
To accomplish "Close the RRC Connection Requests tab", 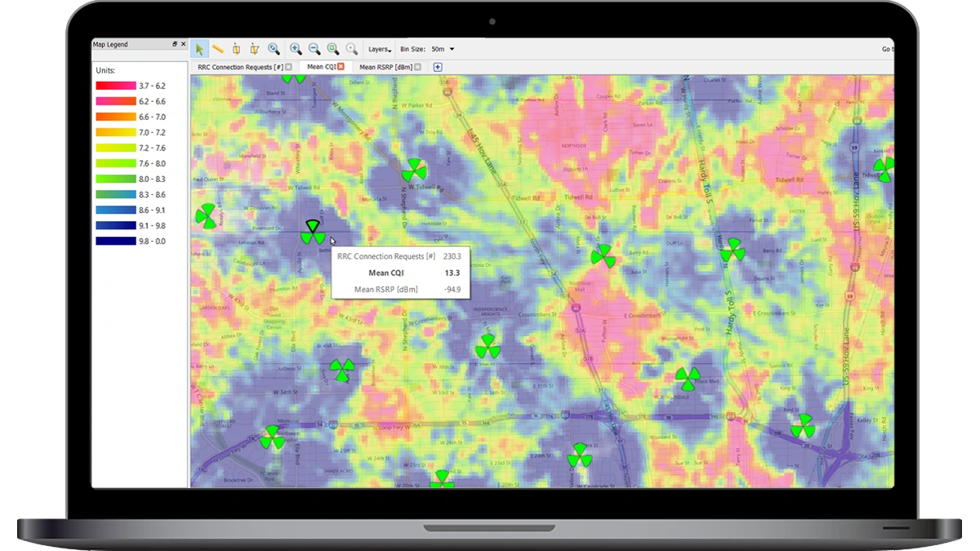I will coord(288,67).
